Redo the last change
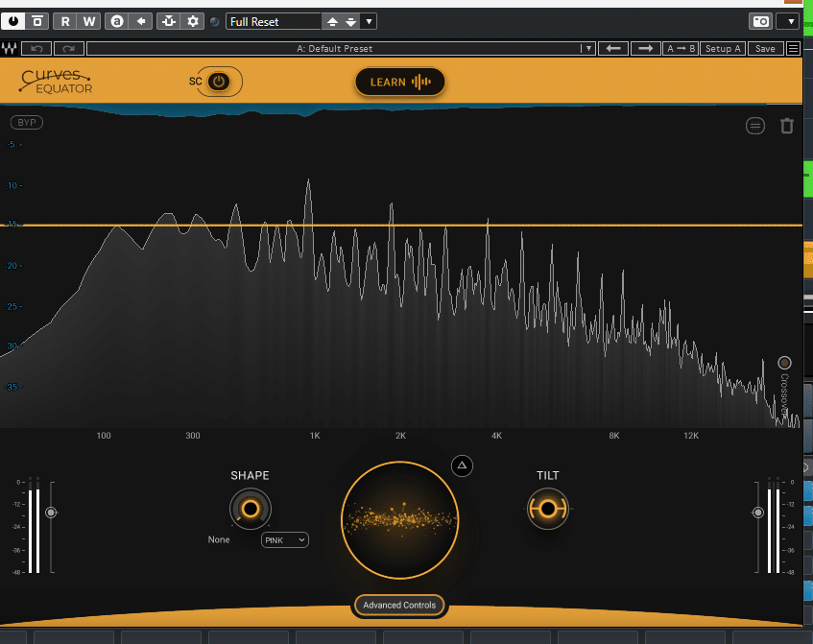Viewport: 813px width, 644px height. [68, 48]
